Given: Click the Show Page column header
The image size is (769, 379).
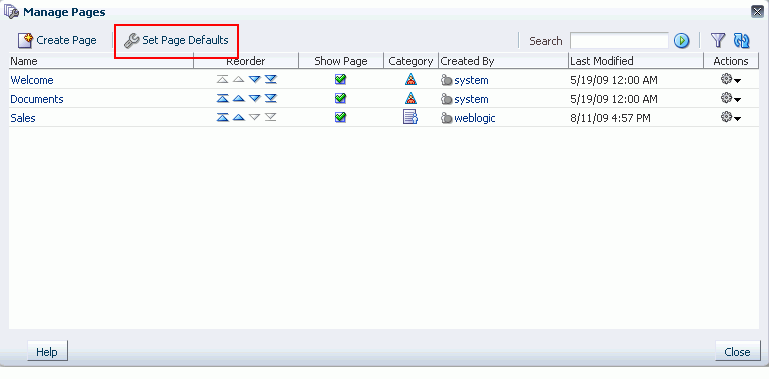Looking at the screenshot, I should (x=341, y=61).
